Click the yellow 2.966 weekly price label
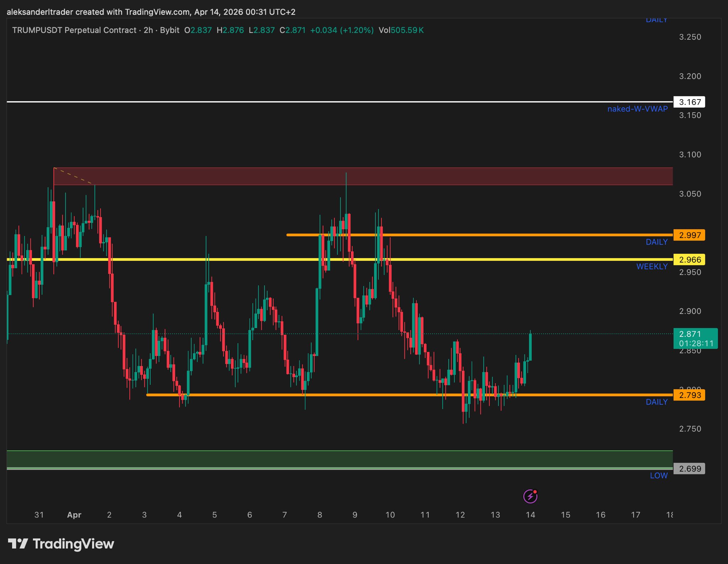Viewport: 728px width, 564px height. (689, 259)
